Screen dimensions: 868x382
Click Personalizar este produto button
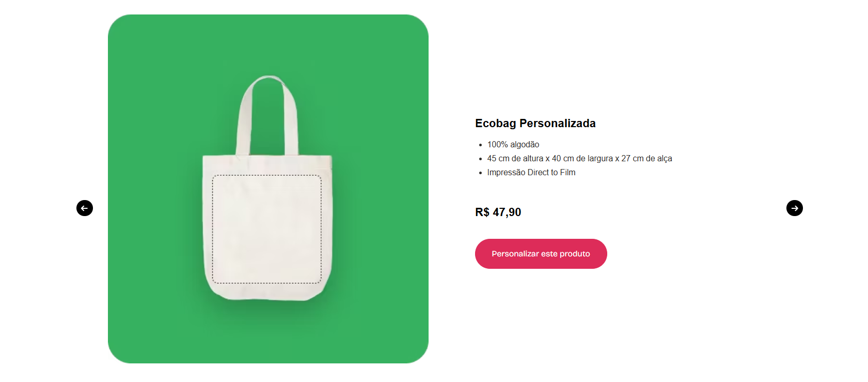pos(541,254)
